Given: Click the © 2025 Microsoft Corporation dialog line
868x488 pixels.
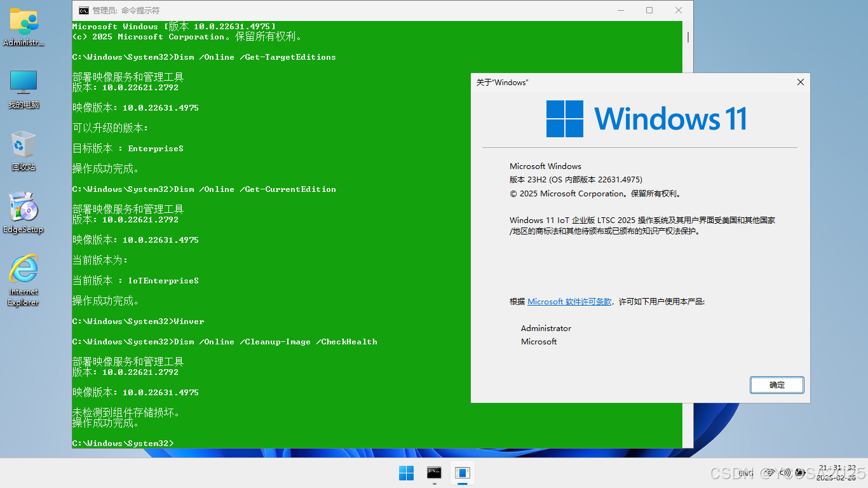Looking at the screenshot, I should click(x=595, y=194).
